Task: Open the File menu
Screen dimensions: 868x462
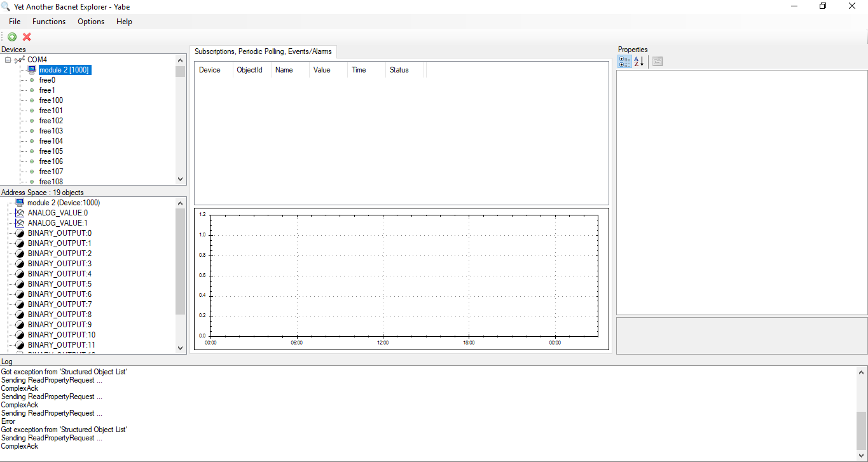Action: (x=15, y=22)
